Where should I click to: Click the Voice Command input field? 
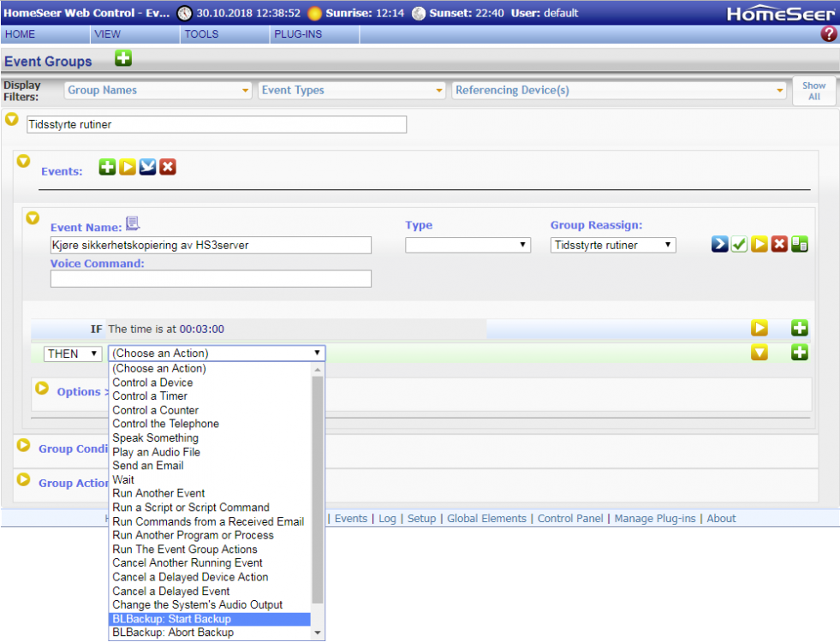point(211,279)
